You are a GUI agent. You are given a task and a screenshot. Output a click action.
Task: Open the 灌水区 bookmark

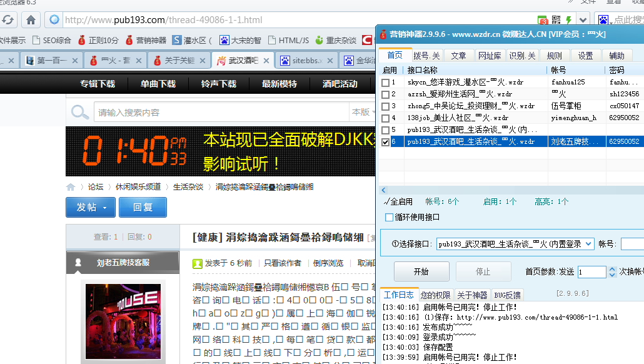(x=195, y=40)
